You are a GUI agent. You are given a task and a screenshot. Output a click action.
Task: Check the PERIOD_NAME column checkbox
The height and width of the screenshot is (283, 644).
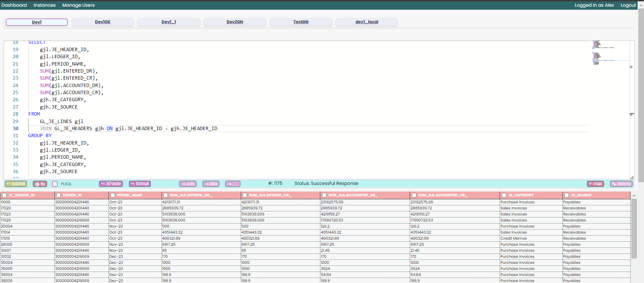pos(113,195)
